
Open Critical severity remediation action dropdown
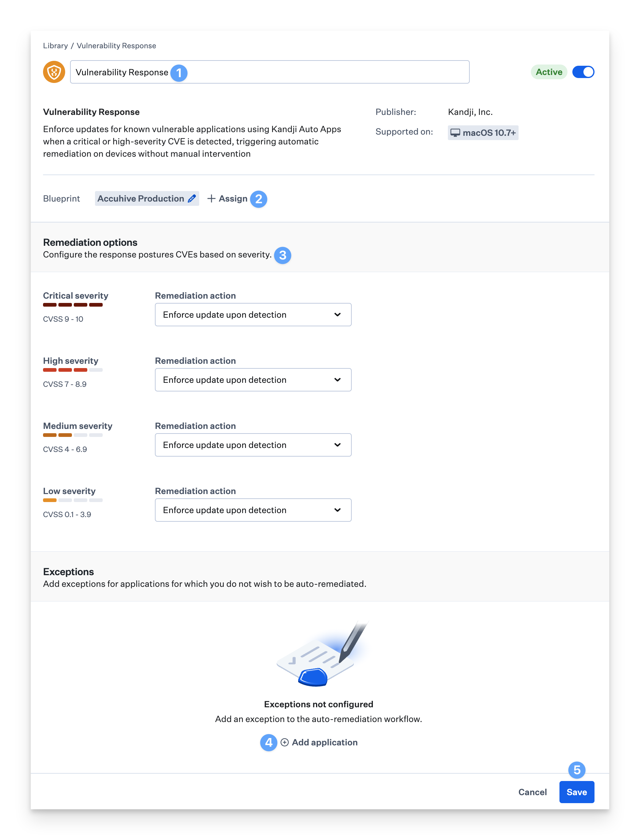(x=253, y=315)
